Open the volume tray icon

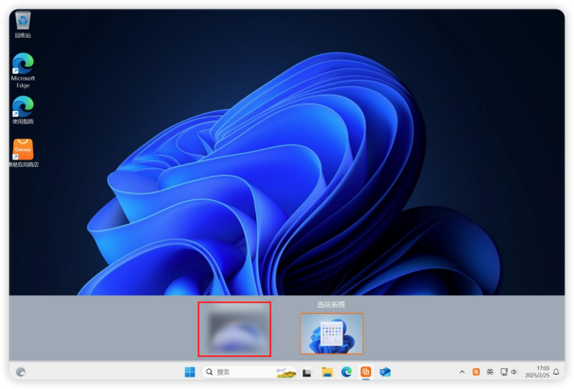[514, 372]
